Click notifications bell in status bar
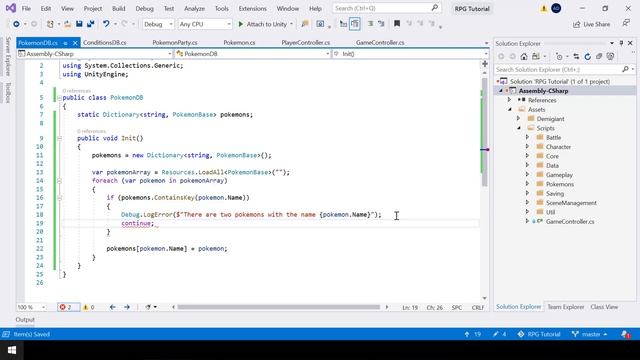640x360 pixels. pyautogui.click(x=625, y=334)
